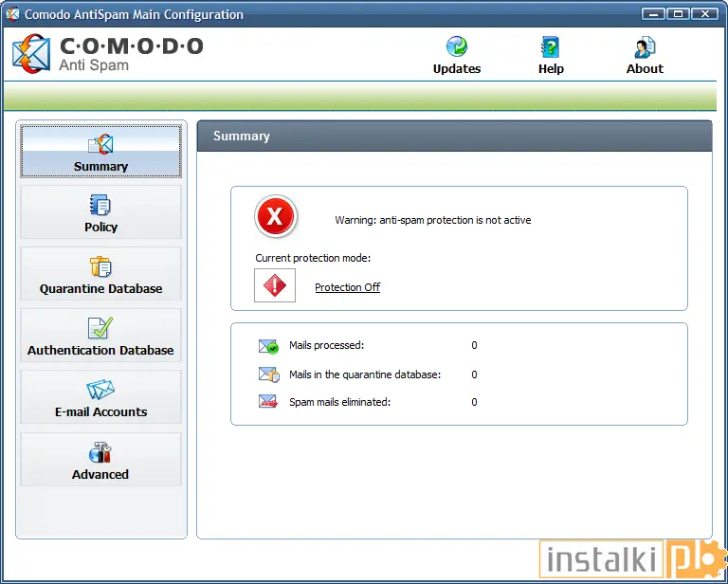The image size is (728, 584).
Task: Click the 'Current protection mode:' label
Action: point(313,258)
